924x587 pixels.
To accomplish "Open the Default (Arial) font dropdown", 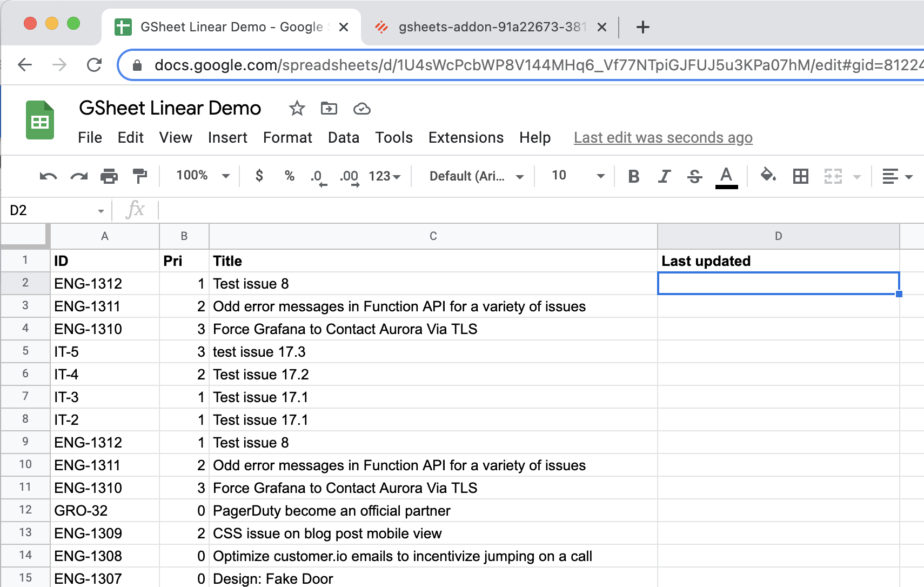I will point(476,176).
